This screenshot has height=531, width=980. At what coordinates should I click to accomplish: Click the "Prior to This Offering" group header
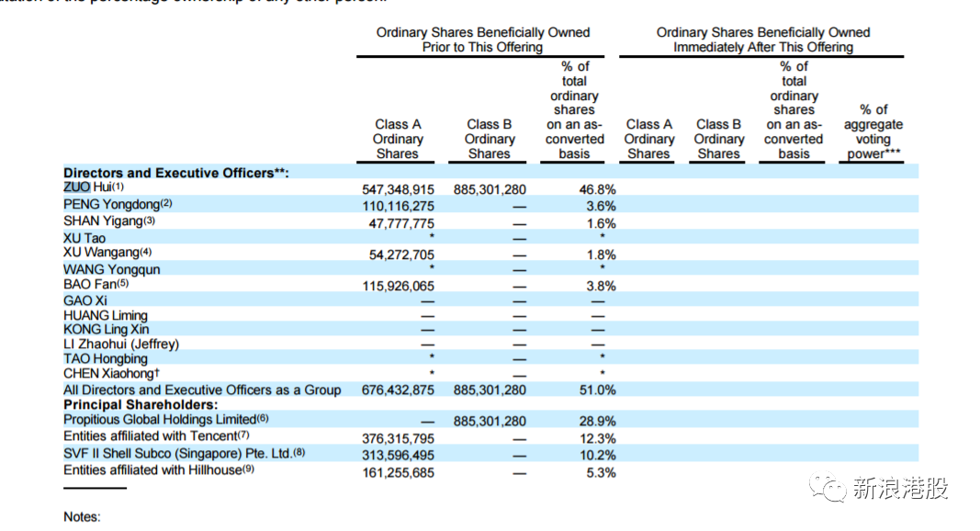coord(482,40)
